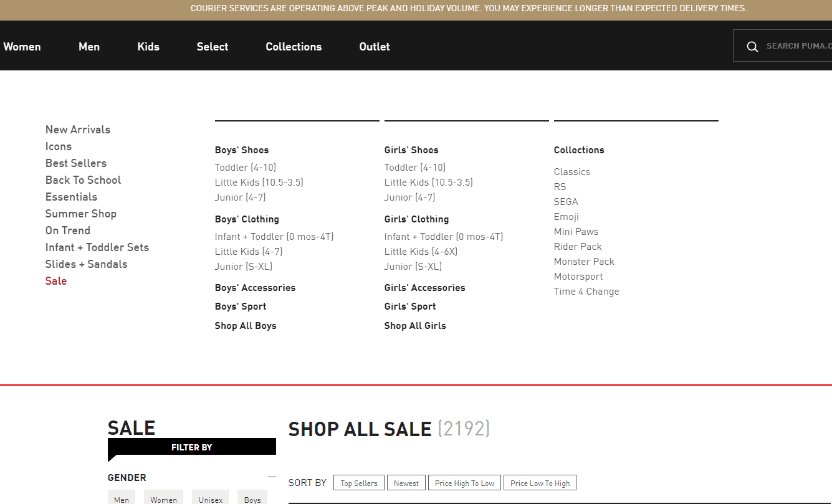Choose Girls' Clothing Little Kids (4-6X)

[x=421, y=252]
